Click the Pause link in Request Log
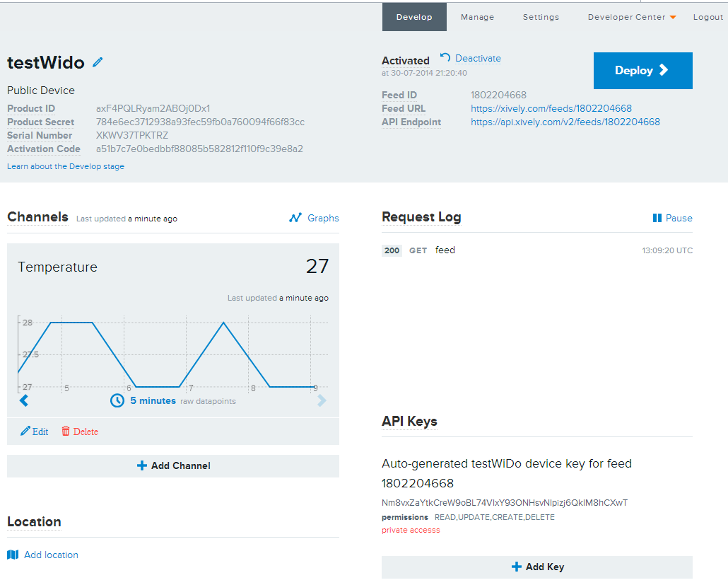 click(679, 218)
